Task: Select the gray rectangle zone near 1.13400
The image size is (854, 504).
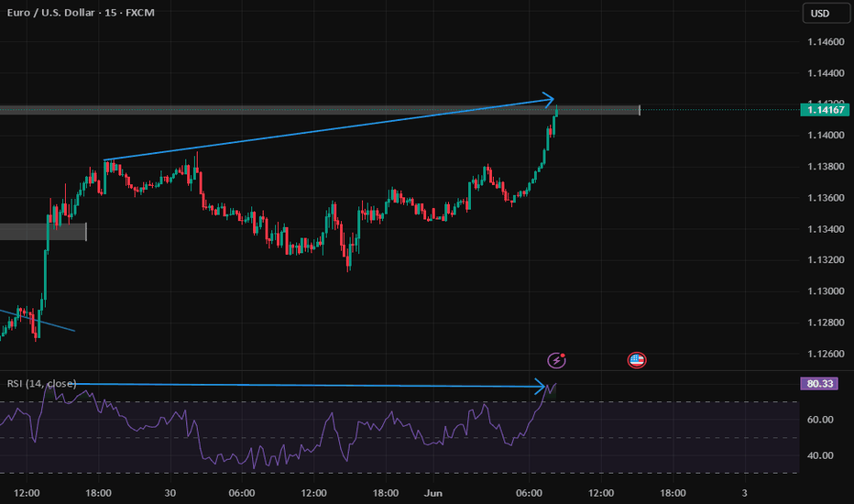Action: (43, 232)
